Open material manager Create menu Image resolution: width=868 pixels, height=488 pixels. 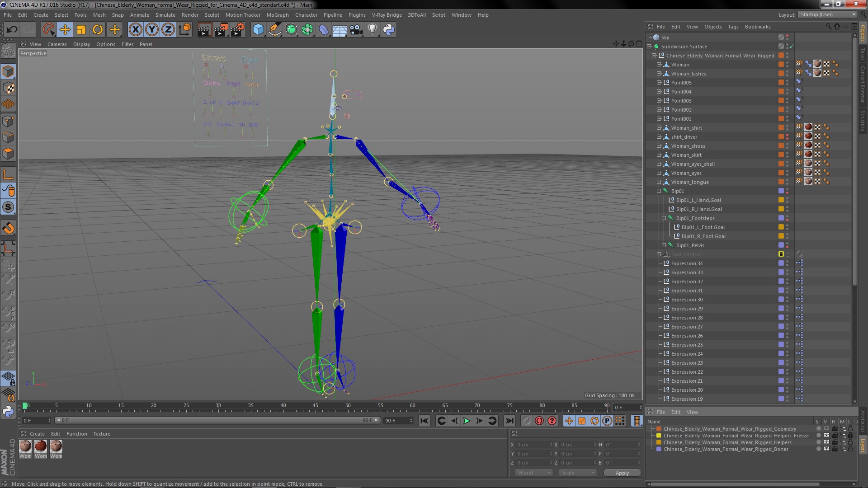[x=37, y=434]
